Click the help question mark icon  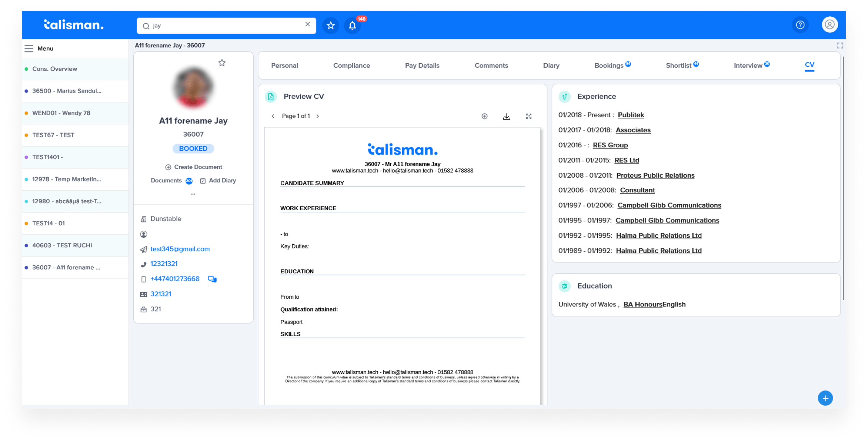(x=800, y=25)
